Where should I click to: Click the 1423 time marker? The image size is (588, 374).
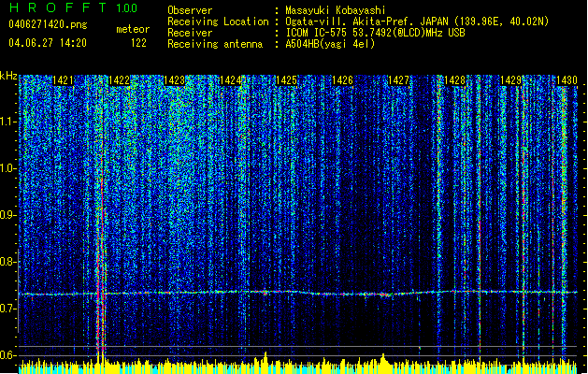[175, 80]
